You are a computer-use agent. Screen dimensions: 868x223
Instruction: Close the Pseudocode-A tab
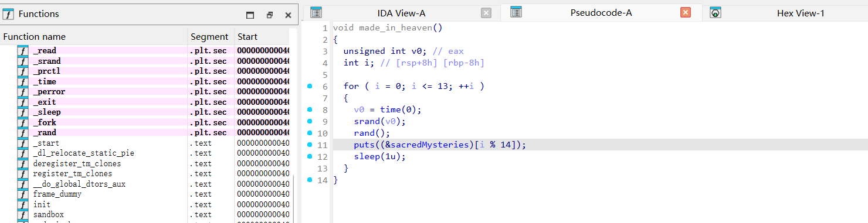coord(686,12)
